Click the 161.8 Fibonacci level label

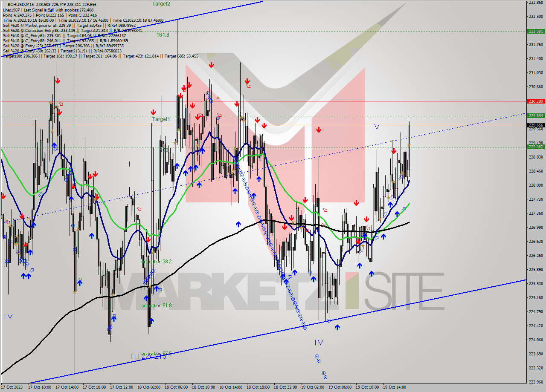pos(163,35)
